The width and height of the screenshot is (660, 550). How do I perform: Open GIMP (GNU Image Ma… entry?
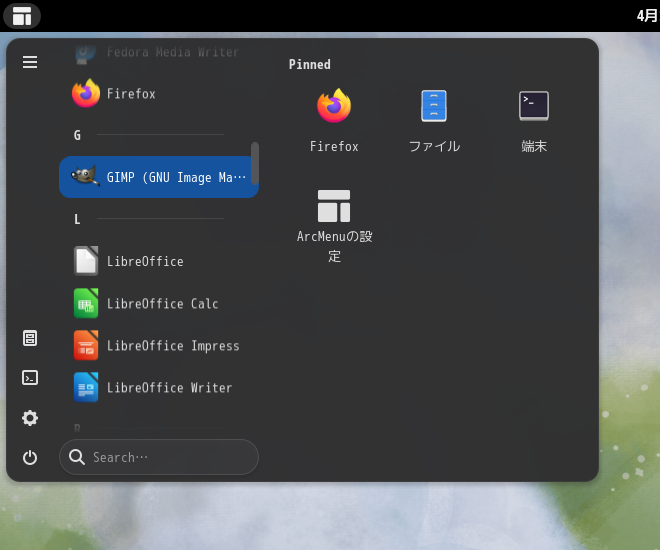click(159, 177)
